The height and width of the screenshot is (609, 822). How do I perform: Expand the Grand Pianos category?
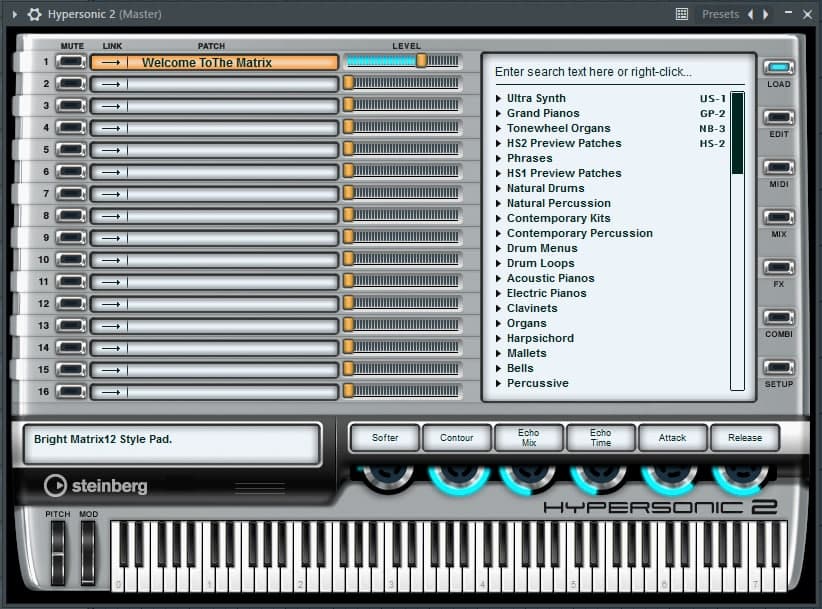[499, 113]
